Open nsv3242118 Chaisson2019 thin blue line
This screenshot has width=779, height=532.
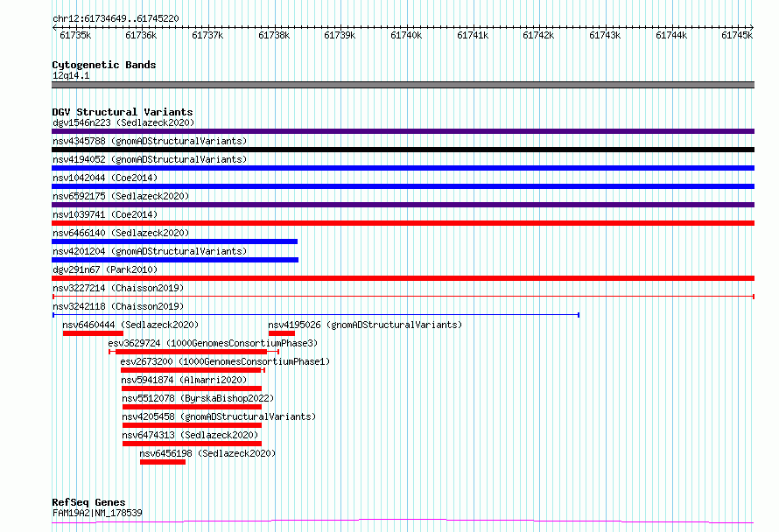click(316, 315)
